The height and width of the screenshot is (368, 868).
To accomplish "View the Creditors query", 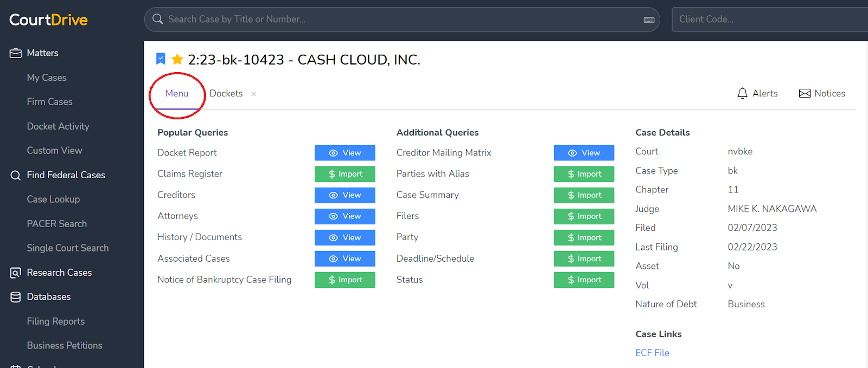I will pyautogui.click(x=345, y=195).
